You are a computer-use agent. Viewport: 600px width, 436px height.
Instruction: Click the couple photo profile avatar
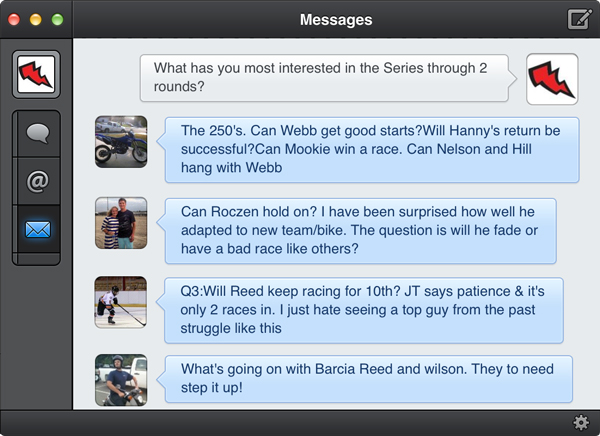(x=121, y=223)
